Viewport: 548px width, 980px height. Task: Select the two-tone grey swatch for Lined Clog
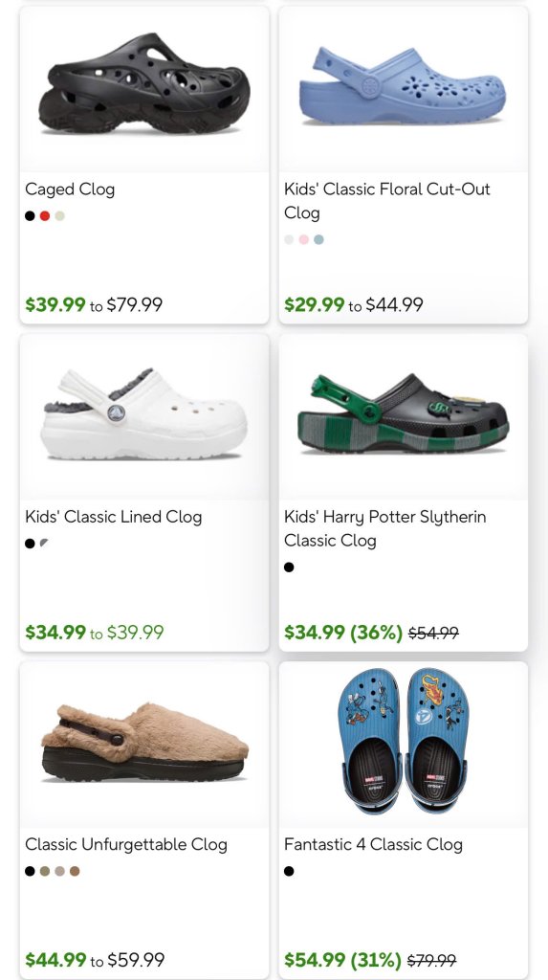tap(44, 544)
